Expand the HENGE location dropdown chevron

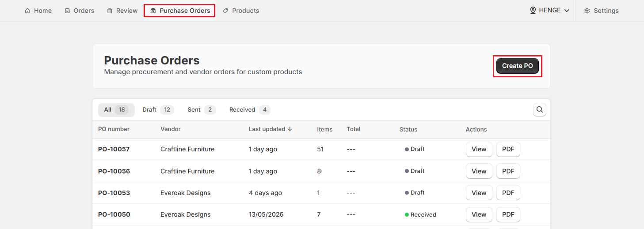click(567, 11)
